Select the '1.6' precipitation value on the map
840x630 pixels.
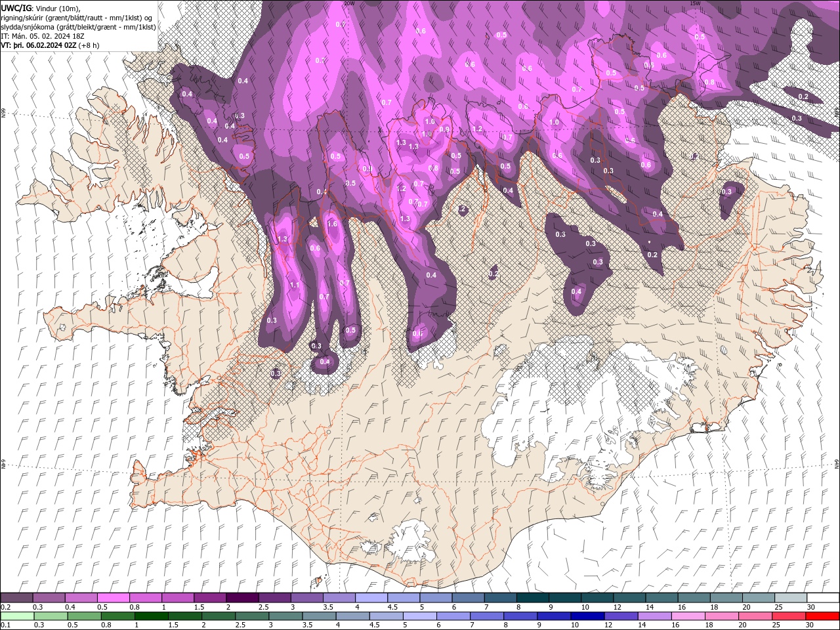tap(332, 224)
